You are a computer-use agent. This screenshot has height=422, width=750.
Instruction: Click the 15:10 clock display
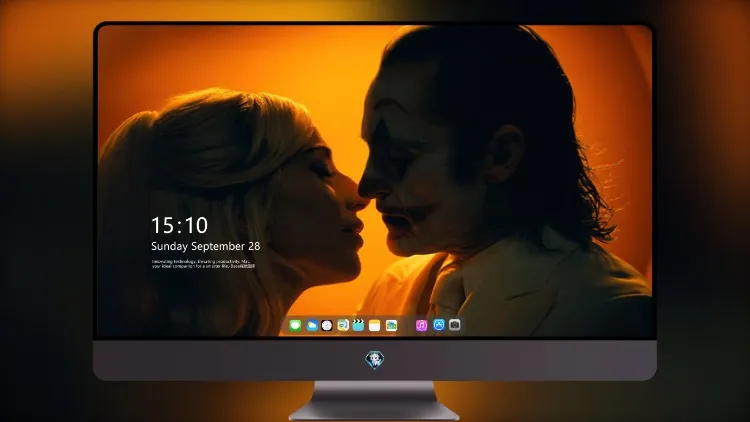pos(179,225)
